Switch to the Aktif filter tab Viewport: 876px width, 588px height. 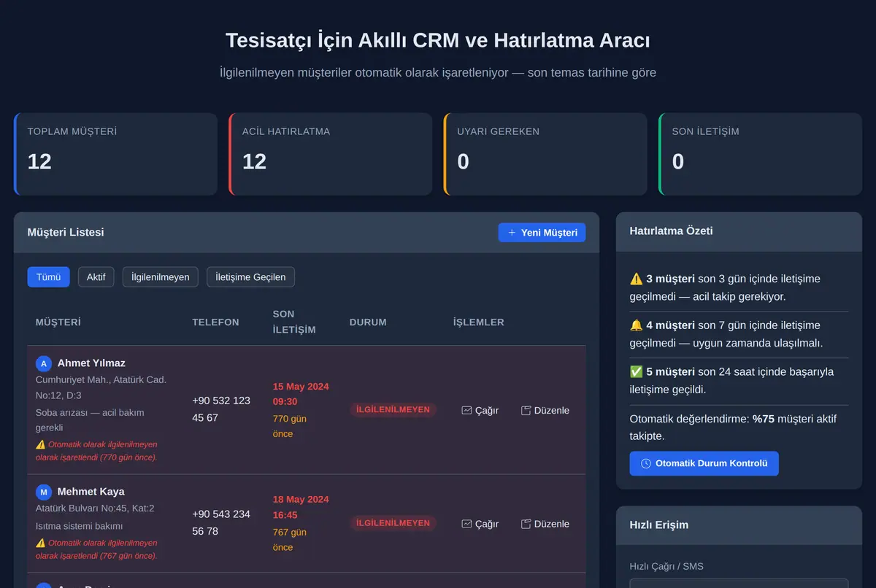pos(96,277)
